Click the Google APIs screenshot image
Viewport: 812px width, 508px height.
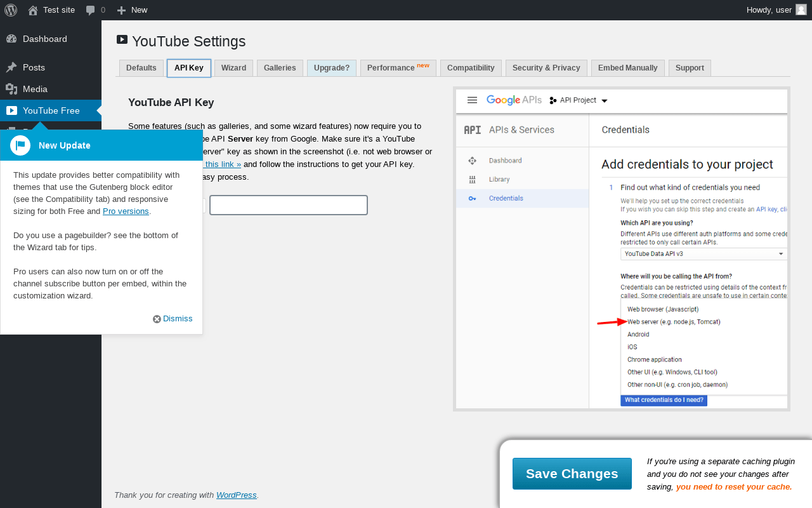pos(622,249)
